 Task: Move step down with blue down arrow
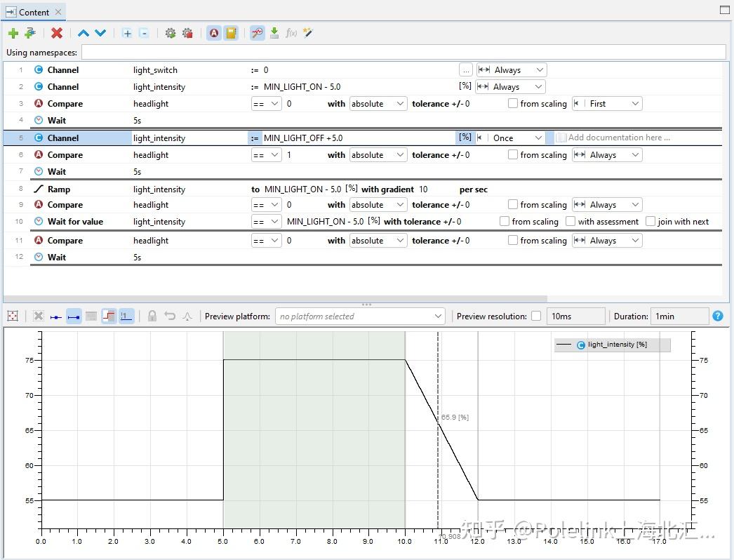[x=100, y=33]
